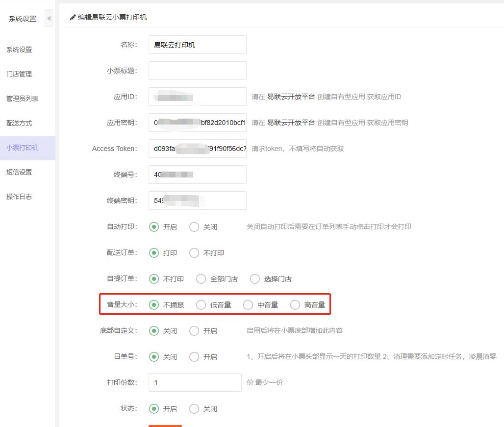Screen dimensions: 504x427
Task: Select 关闭 for 自动打印
Action: pos(195,227)
